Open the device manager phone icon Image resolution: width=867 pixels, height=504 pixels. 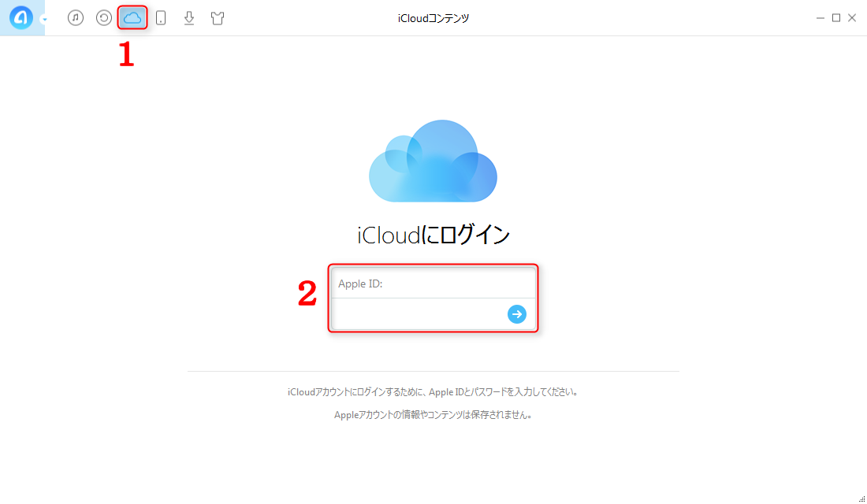[x=161, y=17]
